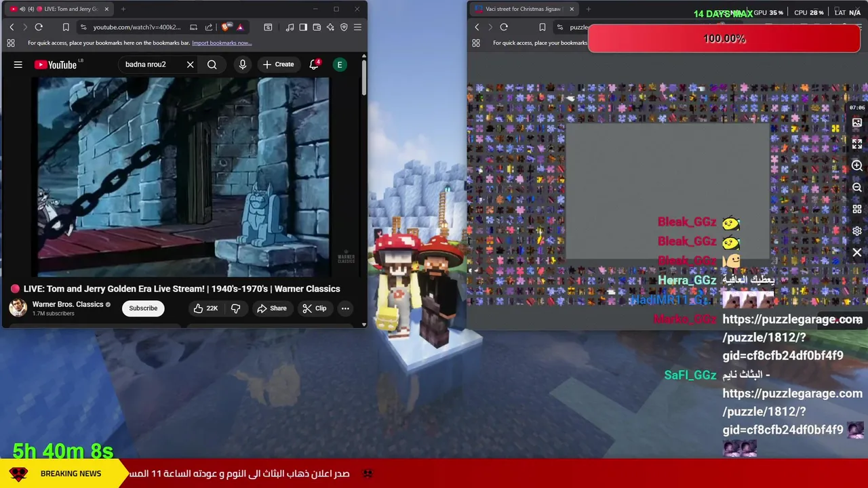Open the YouTube guide menu
Viewport: 868px width, 488px height.
18,64
